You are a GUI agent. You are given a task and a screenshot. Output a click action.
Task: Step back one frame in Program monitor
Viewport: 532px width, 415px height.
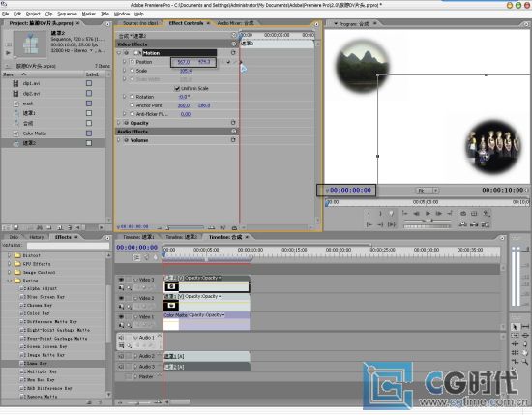pyautogui.click(x=416, y=214)
